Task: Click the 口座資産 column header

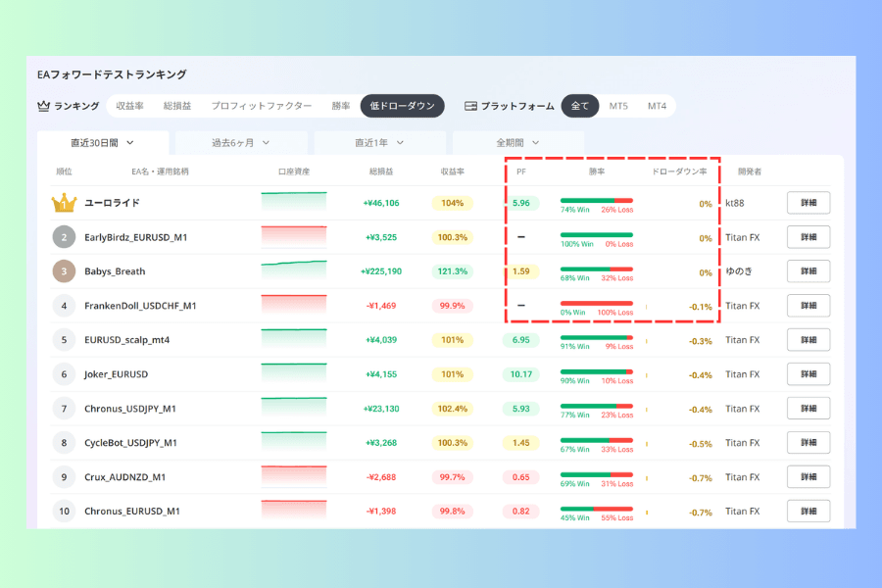Action: [x=294, y=171]
